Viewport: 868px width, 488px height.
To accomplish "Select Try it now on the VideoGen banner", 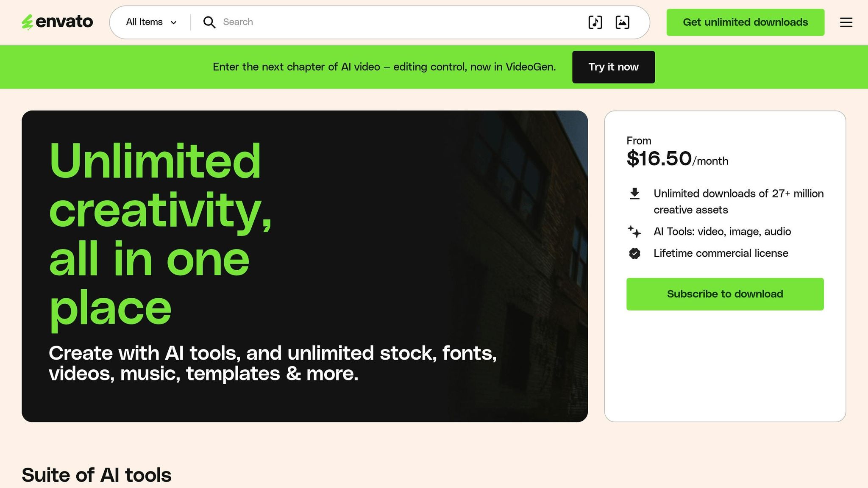I will tap(613, 67).
